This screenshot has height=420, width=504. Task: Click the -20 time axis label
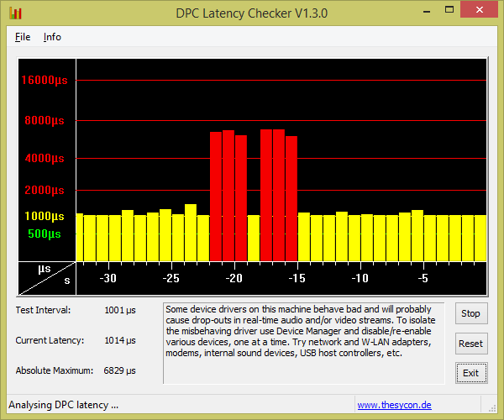(x=234, y=278)
